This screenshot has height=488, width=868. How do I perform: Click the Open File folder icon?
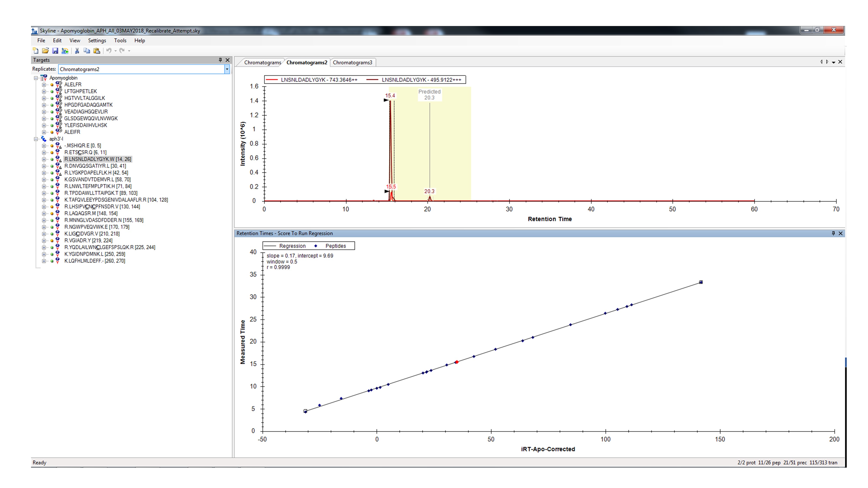[x=45, y=51]
